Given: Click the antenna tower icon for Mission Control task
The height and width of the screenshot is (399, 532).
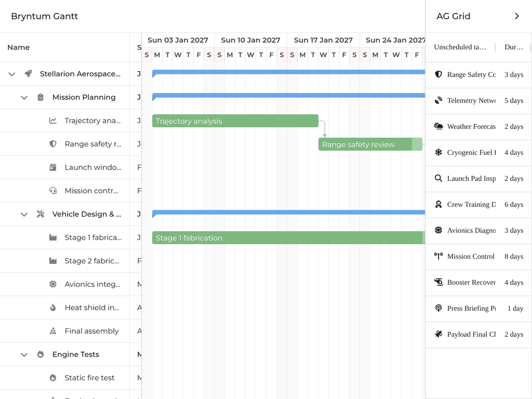Looking at the screenshot, I should point(438,256).
